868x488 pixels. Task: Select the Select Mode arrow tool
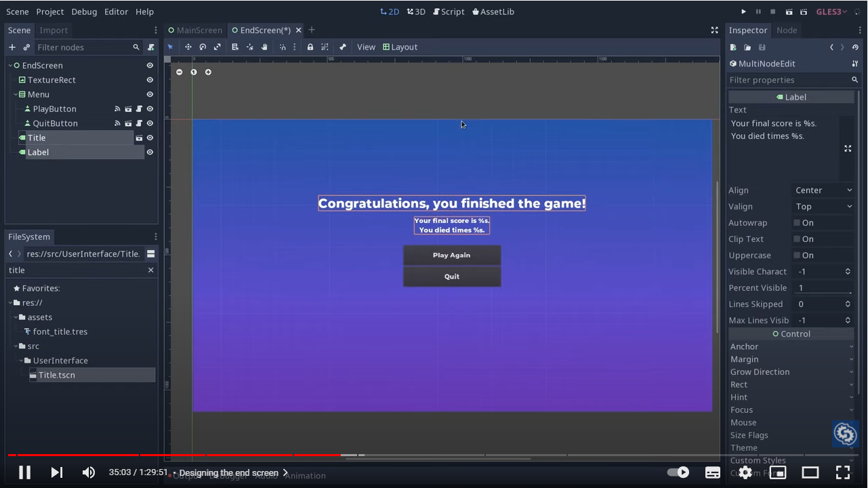tap(170, 47)
